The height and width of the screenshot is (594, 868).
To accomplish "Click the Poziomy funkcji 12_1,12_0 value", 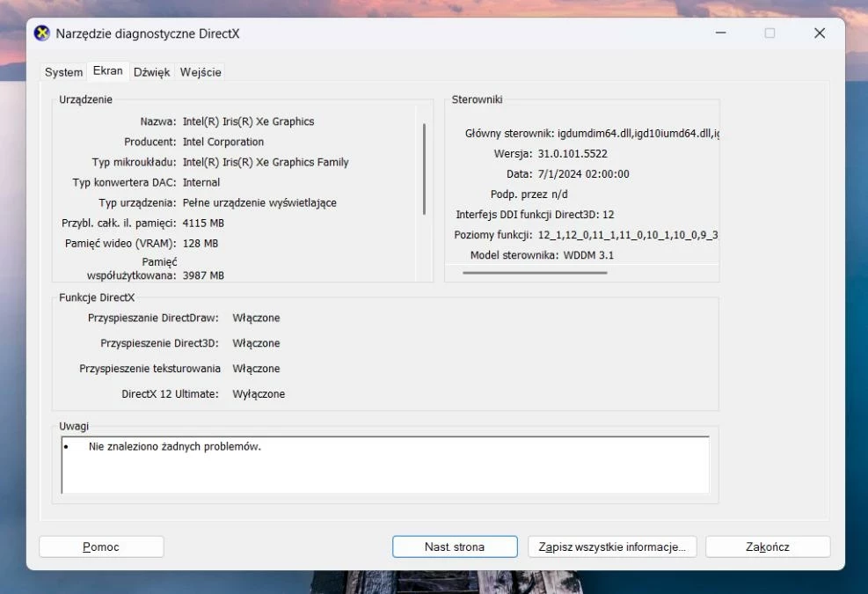I will [x=628, y=235].
